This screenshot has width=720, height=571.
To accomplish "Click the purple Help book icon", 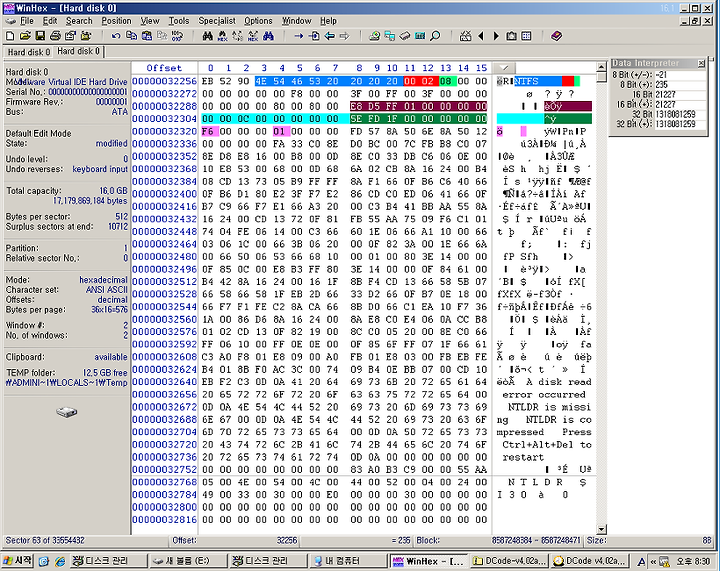I will (557, 36).
